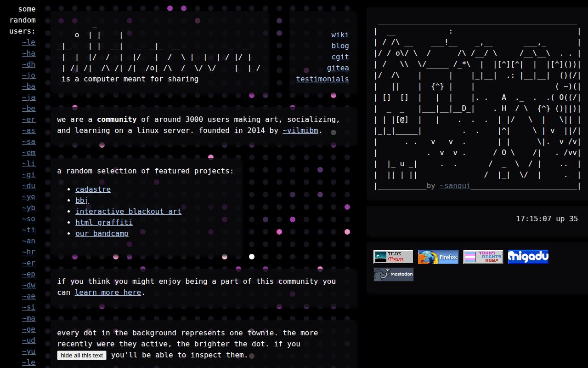Follow the "learn more here" link
Image resolution: width=588 pixels, height=368 pixels.
coord(108,293)
